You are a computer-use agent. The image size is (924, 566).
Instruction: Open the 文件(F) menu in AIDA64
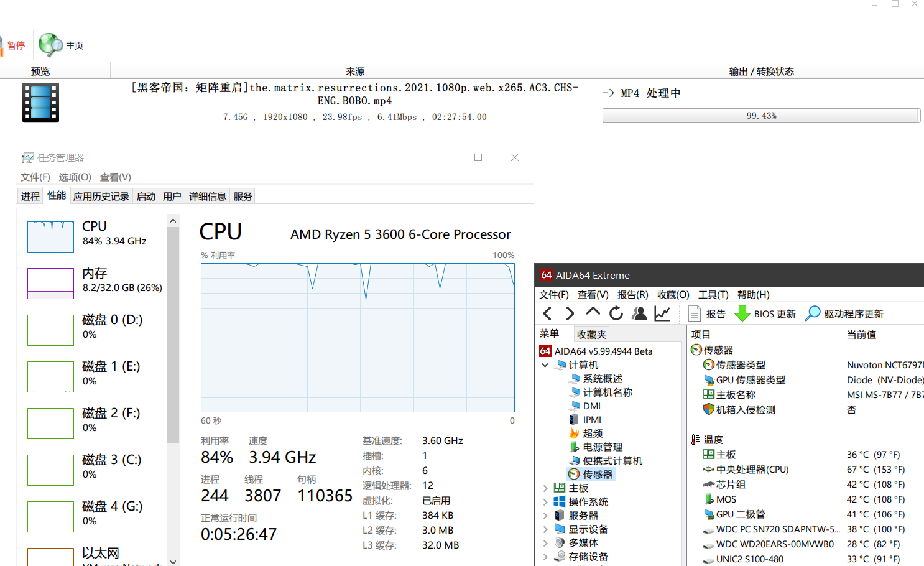554,295
